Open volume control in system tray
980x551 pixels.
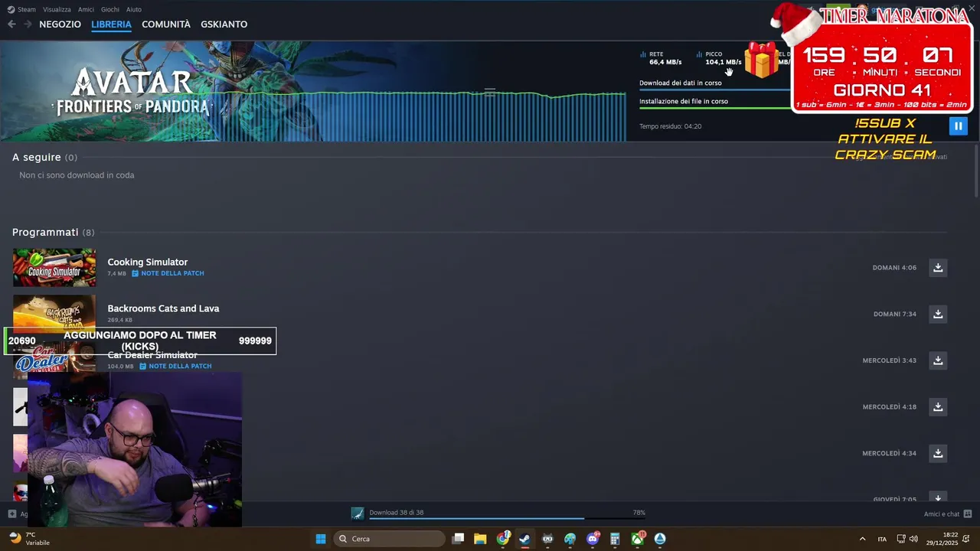(913, 539)
